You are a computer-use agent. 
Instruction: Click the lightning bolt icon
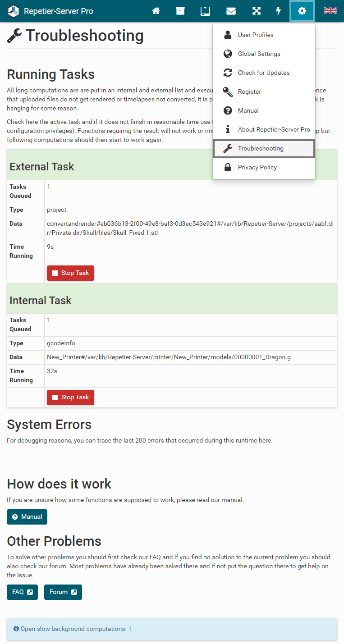pos(279,11)
